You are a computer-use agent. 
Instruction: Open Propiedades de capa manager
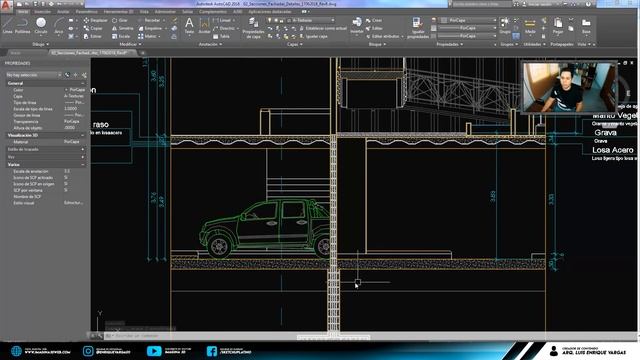(x=253, y=28)
